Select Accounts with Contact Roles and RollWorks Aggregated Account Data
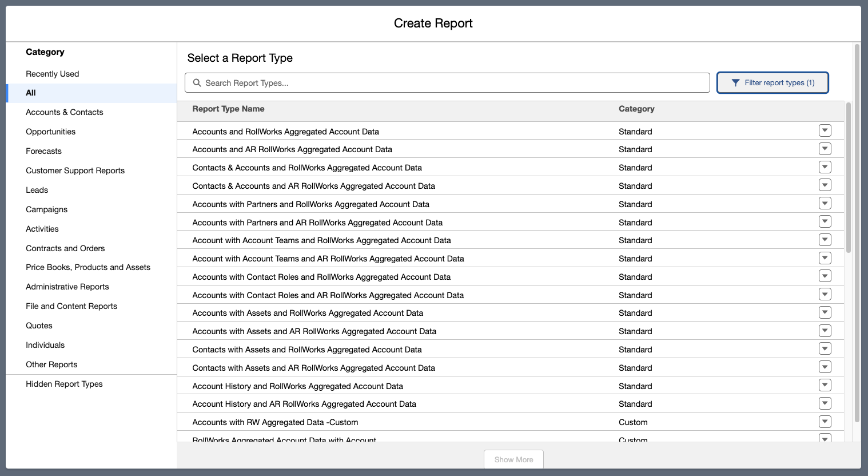Viewport: 868px width, 476px height. [321, 277]
